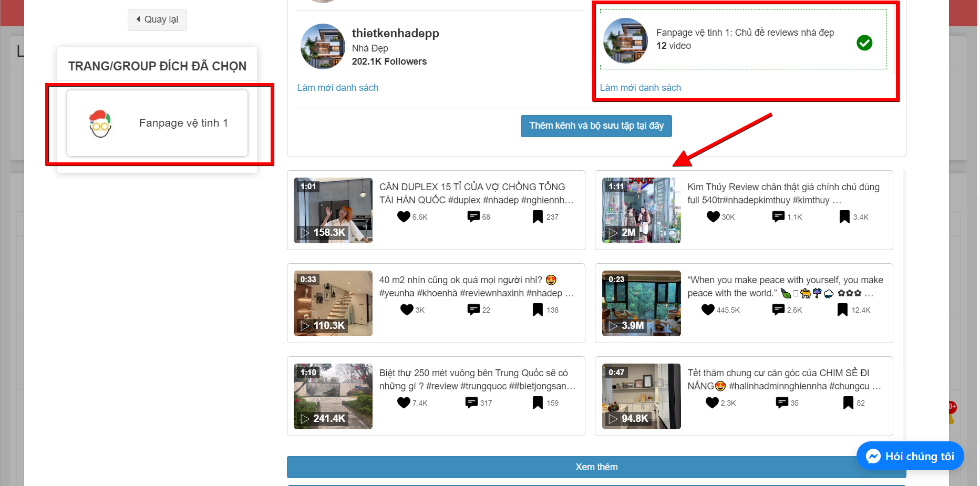980x486 pixels.
Task: Click bookmark icon showing 138 saves
Action: (538, 309)
